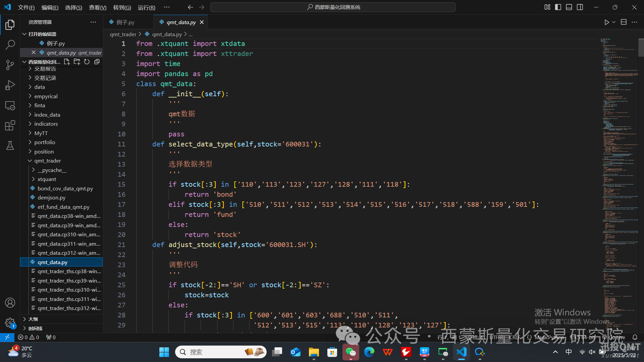
Task: Click the New File icon in explorer
Action: click(x=67, y=62)
